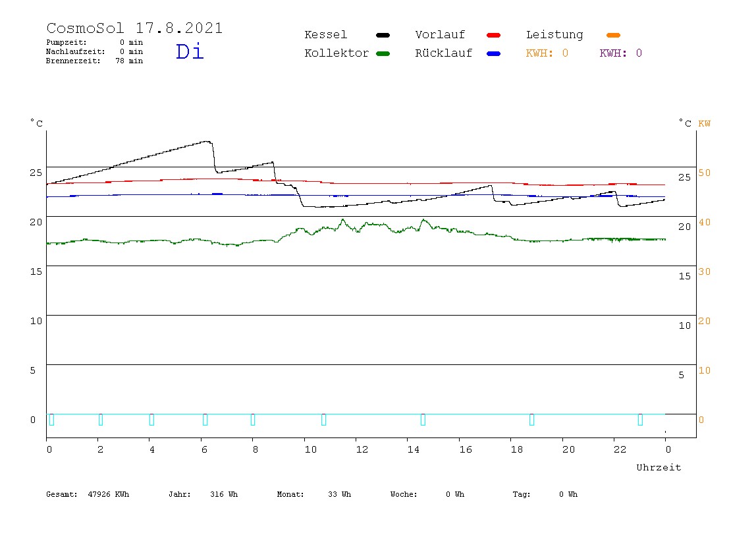
Task: Click the blue Rücklauf legend swatch
Action: [494, 53]
